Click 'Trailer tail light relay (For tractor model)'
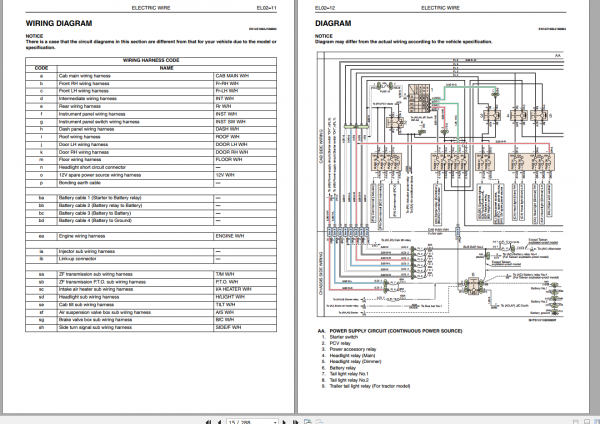 click(x=370, y=386)
